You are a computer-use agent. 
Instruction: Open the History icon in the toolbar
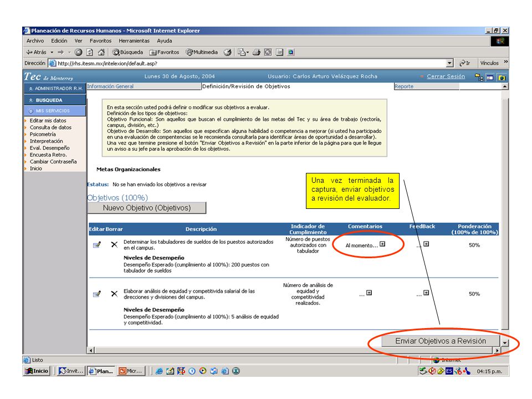(x=228, y=52)
